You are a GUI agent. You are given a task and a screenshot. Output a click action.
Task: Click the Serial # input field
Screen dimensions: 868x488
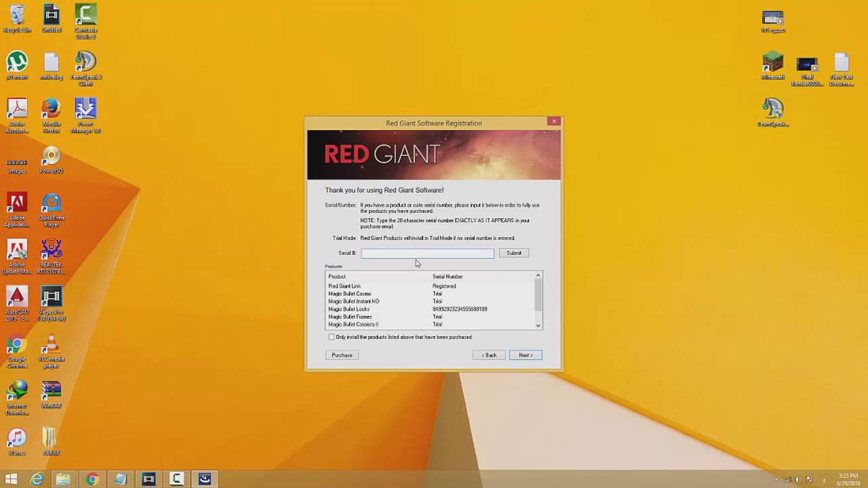pos(427,253)
